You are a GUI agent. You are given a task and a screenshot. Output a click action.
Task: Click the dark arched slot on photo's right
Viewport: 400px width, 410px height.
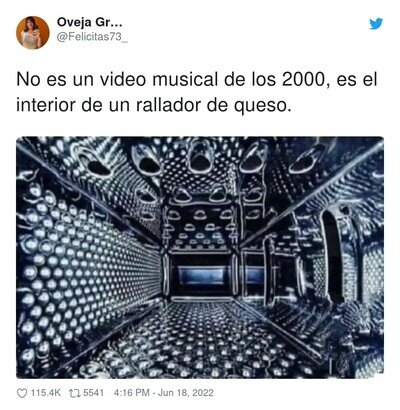(333, 254)
